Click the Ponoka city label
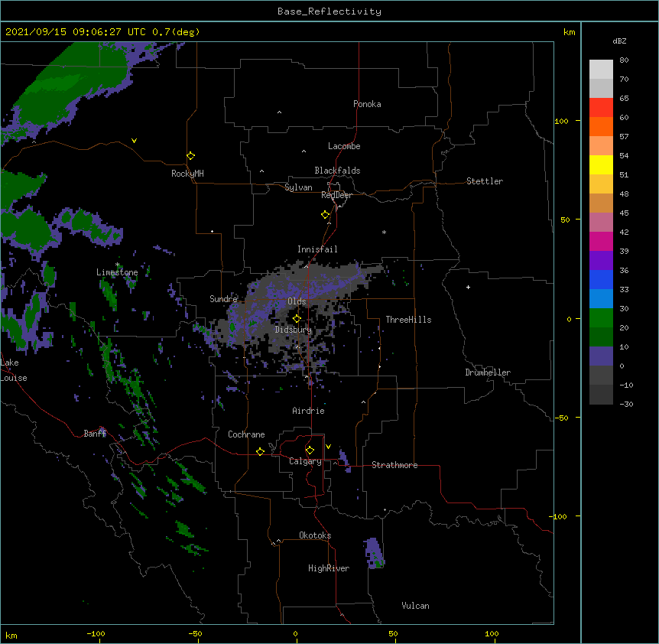659x644 pixels. click(367, 104)
